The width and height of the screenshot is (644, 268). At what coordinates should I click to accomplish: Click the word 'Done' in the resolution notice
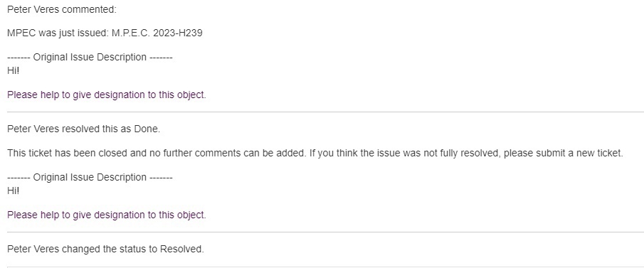click(x=147, y=129)
